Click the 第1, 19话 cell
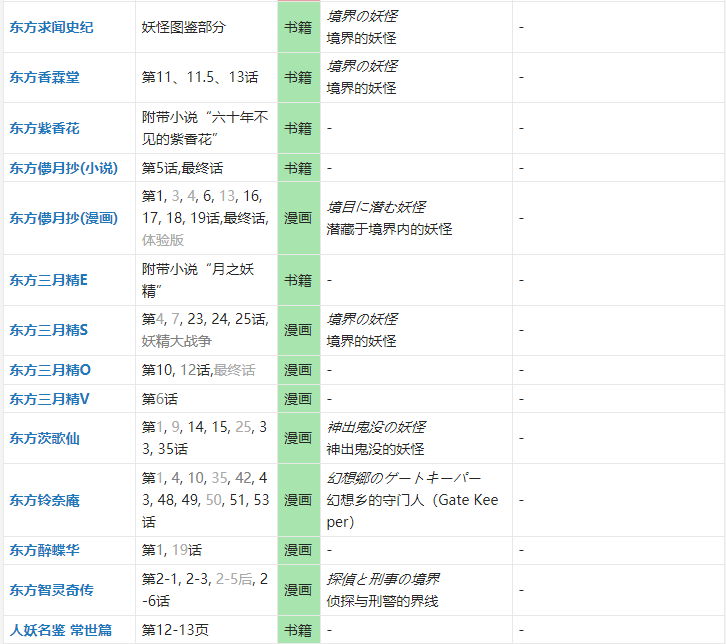The image size is (726, 644). 207,550
